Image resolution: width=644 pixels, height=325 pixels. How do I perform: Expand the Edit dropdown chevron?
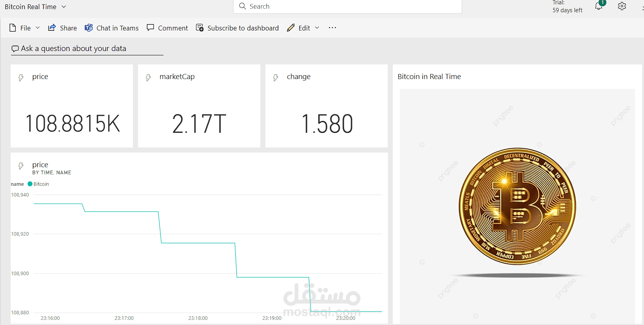[317, 28]
